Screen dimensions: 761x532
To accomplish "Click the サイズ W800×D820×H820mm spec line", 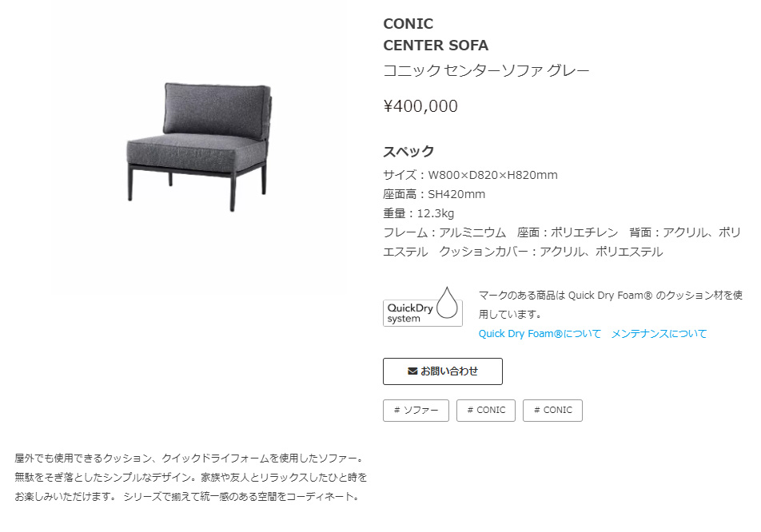I will pos(470,175).
